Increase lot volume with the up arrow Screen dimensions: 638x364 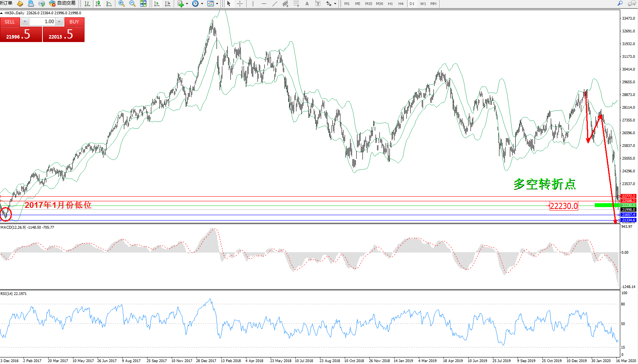59,22
